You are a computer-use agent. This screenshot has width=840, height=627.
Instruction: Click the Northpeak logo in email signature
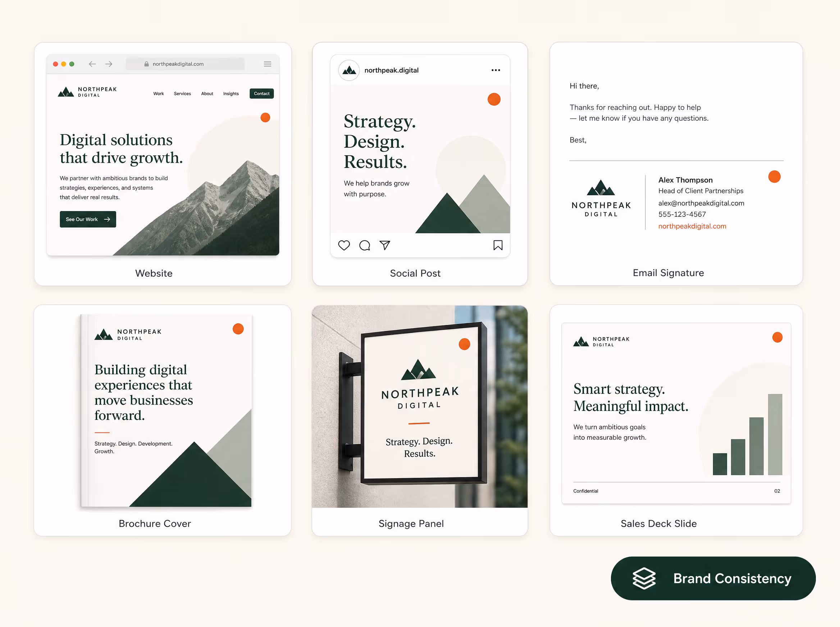click(x=601, y=198)
